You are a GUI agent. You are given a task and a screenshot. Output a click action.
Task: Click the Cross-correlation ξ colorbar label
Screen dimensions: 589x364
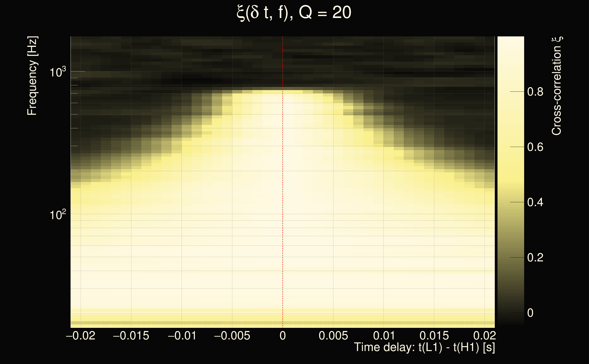point(557,86)
